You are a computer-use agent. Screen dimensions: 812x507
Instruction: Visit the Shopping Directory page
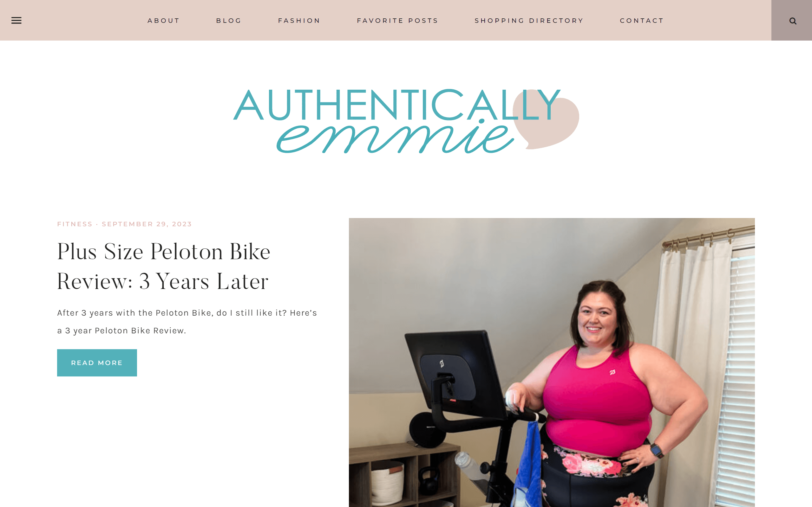click(529, 21)
